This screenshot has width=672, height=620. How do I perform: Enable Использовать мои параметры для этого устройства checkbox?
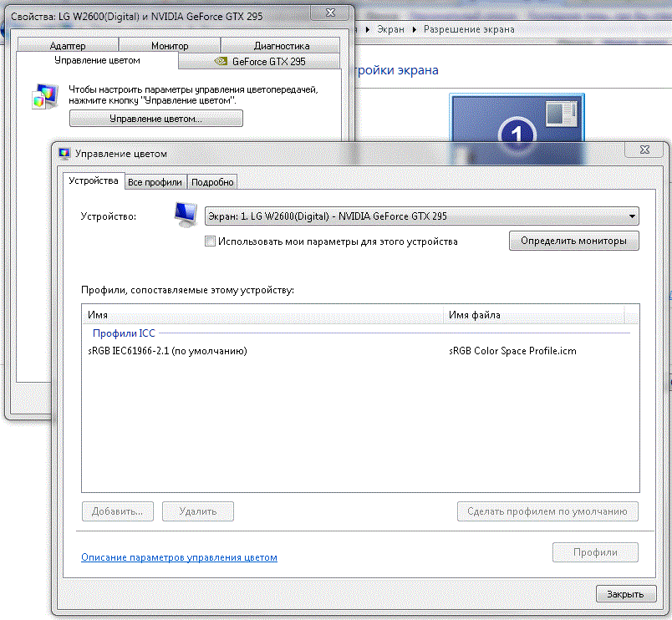(210, 241)
